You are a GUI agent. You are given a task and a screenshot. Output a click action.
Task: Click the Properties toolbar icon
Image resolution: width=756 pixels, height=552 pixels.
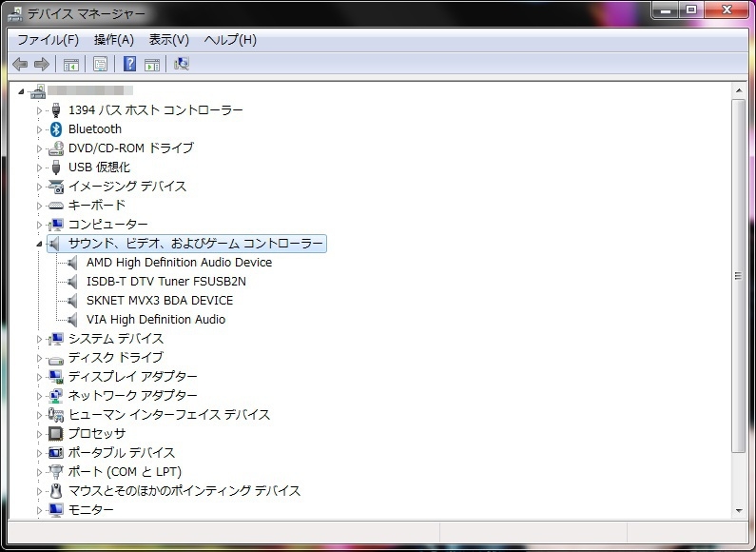100,64
